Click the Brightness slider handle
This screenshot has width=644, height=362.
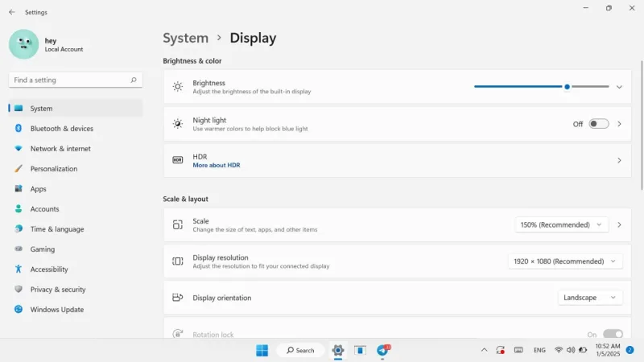tap(567, 87)
